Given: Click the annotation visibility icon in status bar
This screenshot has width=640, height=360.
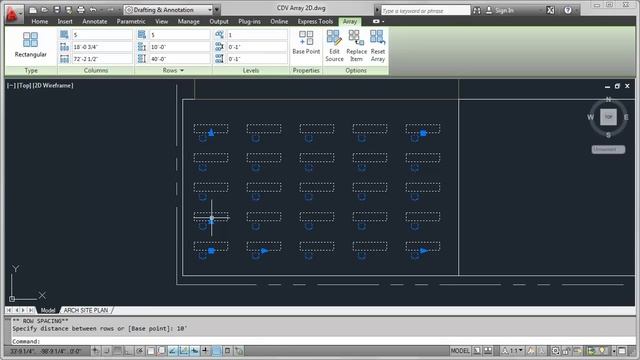Looking at the screenshot, I should point(531,351).
